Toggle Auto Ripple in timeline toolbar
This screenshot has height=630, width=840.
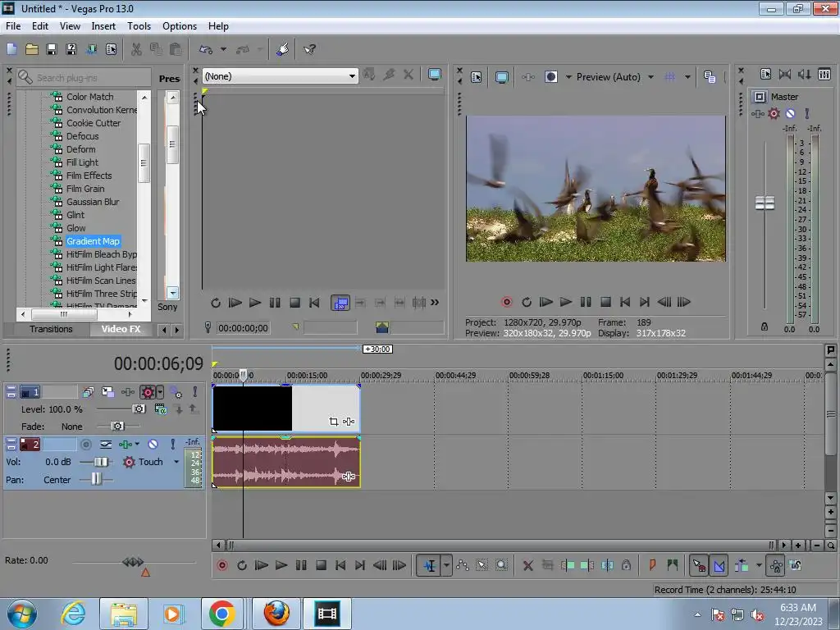742,565
